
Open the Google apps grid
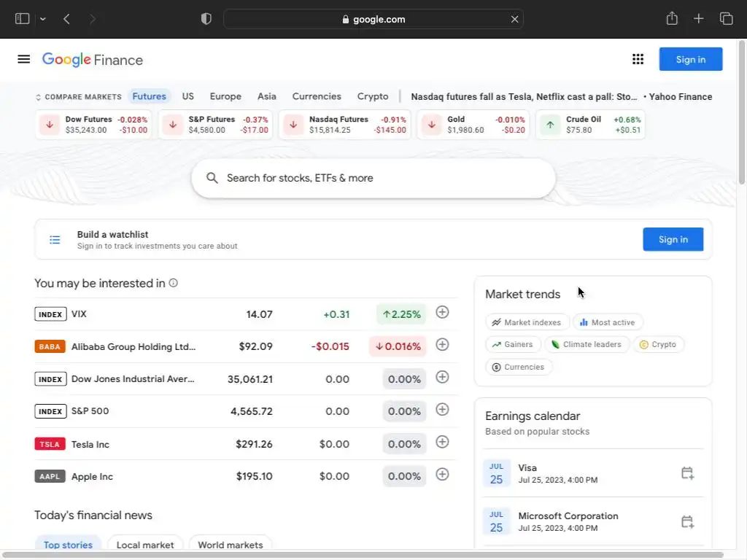pyautogui.click(x=638, y=59)
